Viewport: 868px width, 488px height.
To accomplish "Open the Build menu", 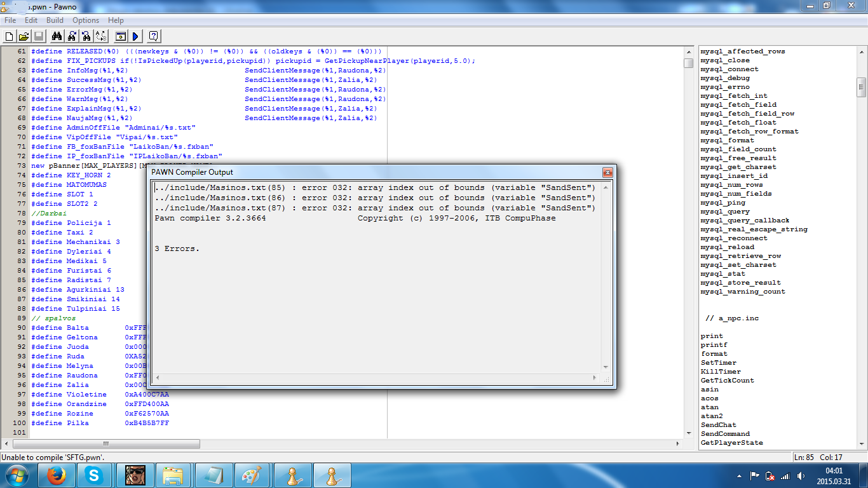I will 55,20.
